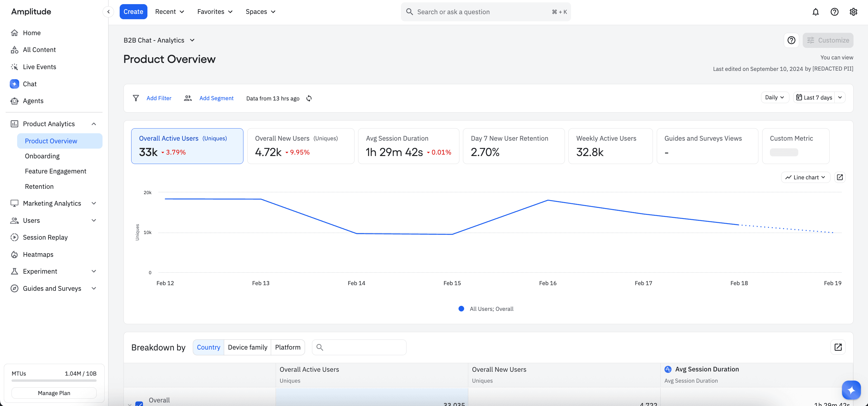This screenshot has width=868, height=406.
Task: Open the Line chart type dropdown
Action: 805,177
